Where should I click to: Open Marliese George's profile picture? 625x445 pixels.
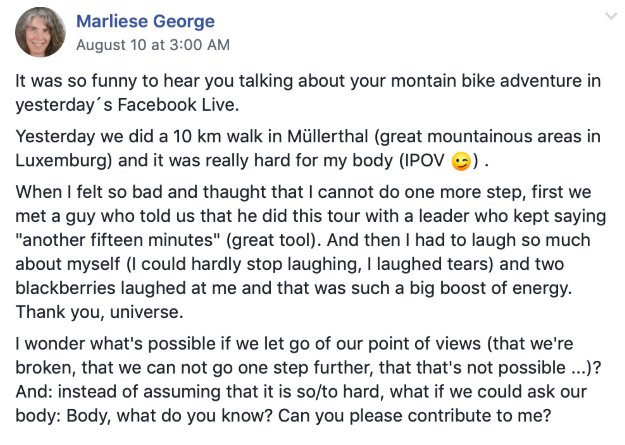tap(40, 32)
